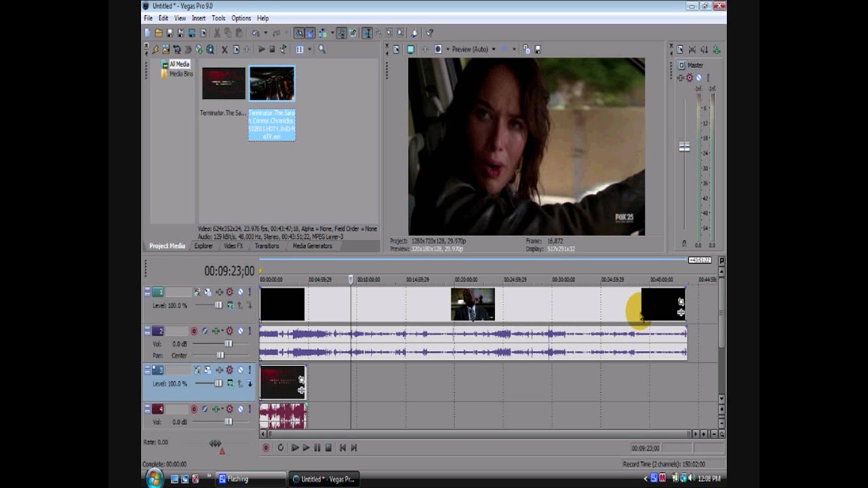Screen dimensions: 868x488
Task: Click the Windows Start button
Action: (x=154, y=478)
